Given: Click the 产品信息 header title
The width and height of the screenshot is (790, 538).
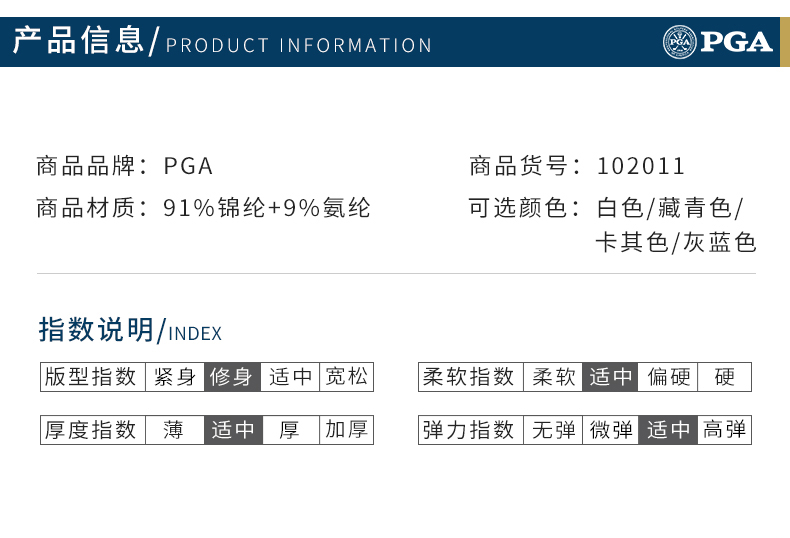Looking at the screenshot, I should pyautogui.click(x=78, y=42).
